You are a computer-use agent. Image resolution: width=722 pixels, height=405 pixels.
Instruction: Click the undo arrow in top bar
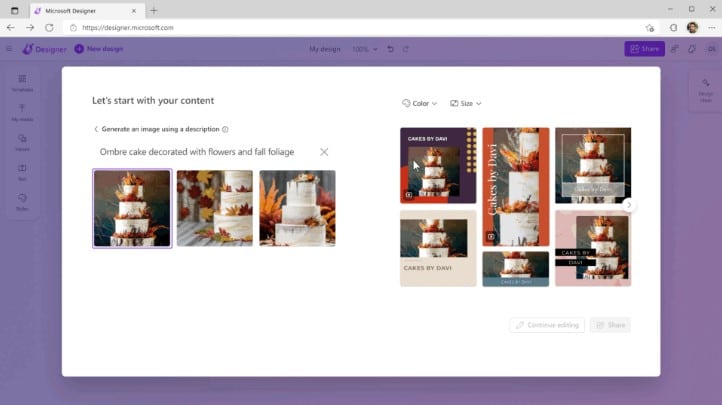tap(390, 48)
